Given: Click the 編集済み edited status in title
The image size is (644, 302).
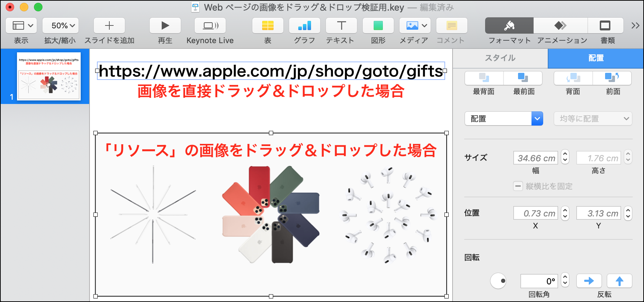Looking at the screenshot, I should (x=437, y=7).
